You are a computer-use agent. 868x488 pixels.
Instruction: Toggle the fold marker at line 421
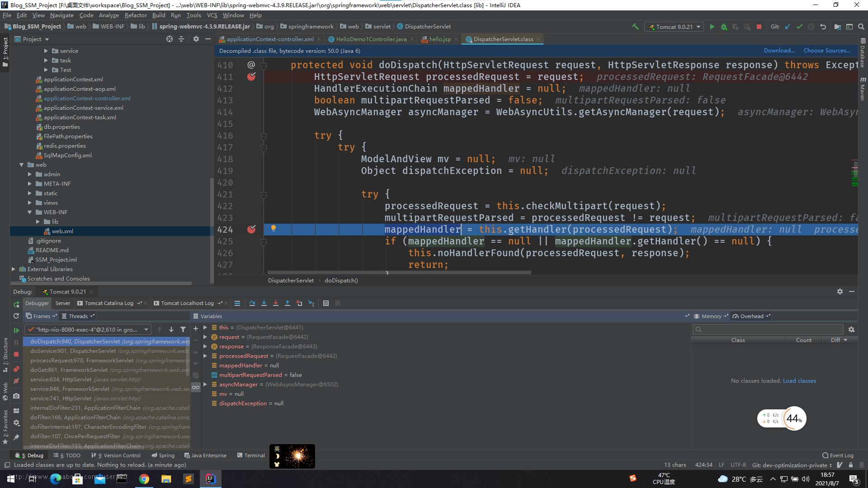coord(264,194)
